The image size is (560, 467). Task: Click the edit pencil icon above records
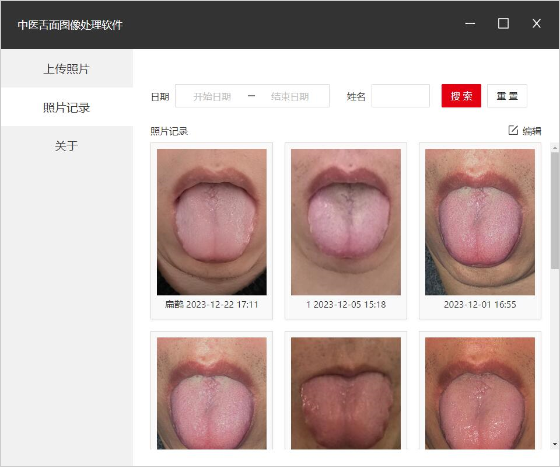pos(513,130)
